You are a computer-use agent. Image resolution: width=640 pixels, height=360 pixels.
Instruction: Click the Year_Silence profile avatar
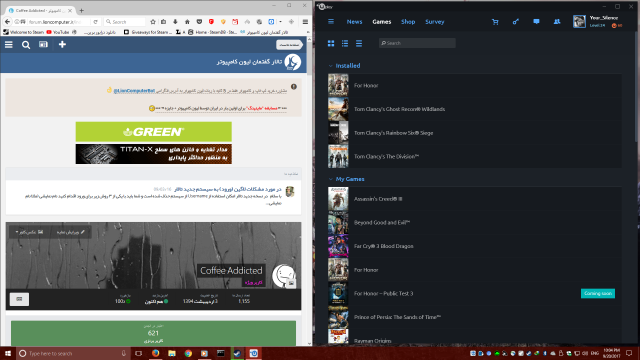(x=579, y=22)
